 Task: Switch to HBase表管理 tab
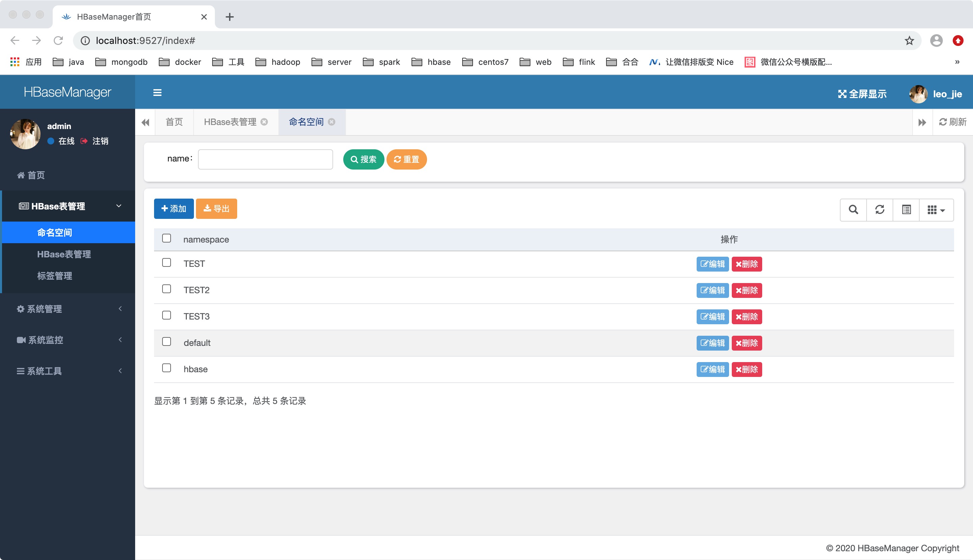229,122
